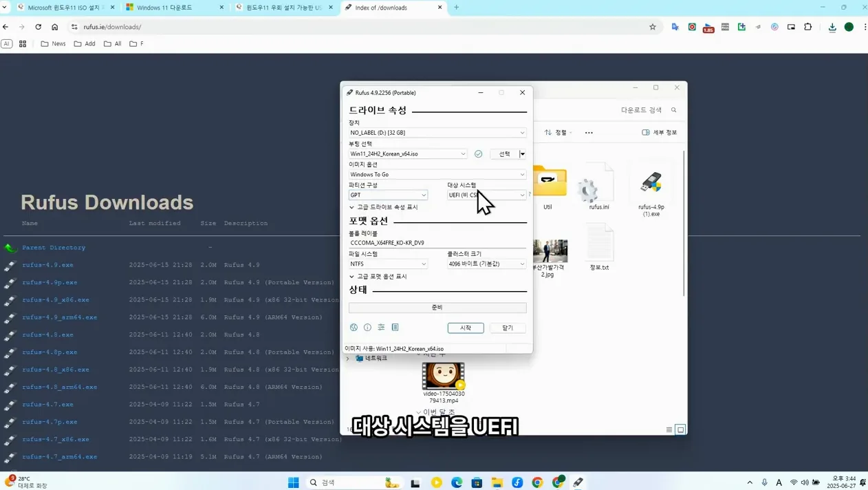Open 장치 device dropdown
This screenshot has width=868, height=490.
pyautogui.click(x=437, y=133)
